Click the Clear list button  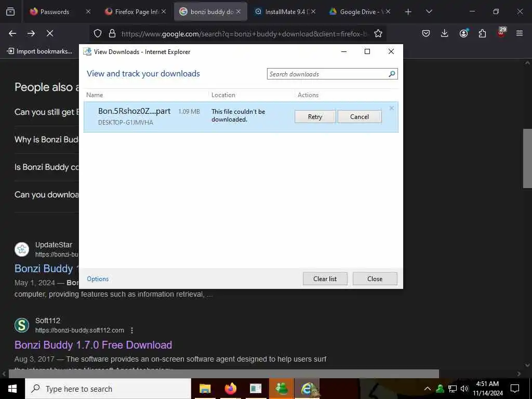pos(325,279)
